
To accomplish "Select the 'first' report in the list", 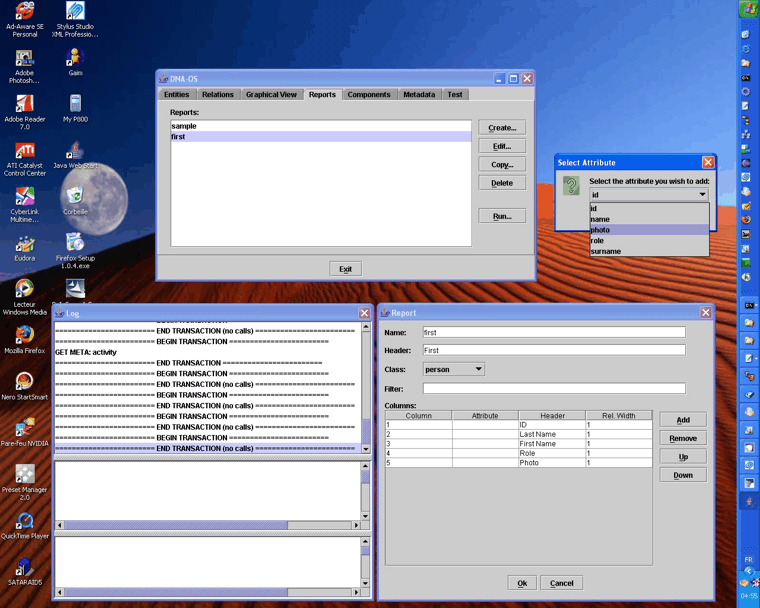I will 320,137.
